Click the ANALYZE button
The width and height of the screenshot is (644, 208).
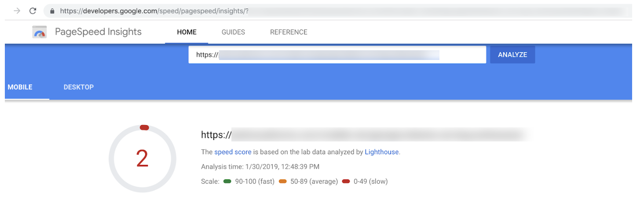coord(512,55)
